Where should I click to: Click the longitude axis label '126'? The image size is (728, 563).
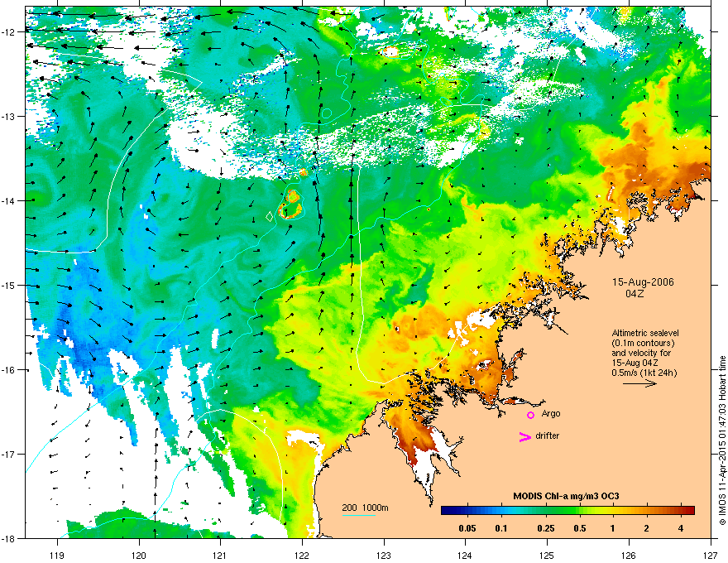pos(629,555)
